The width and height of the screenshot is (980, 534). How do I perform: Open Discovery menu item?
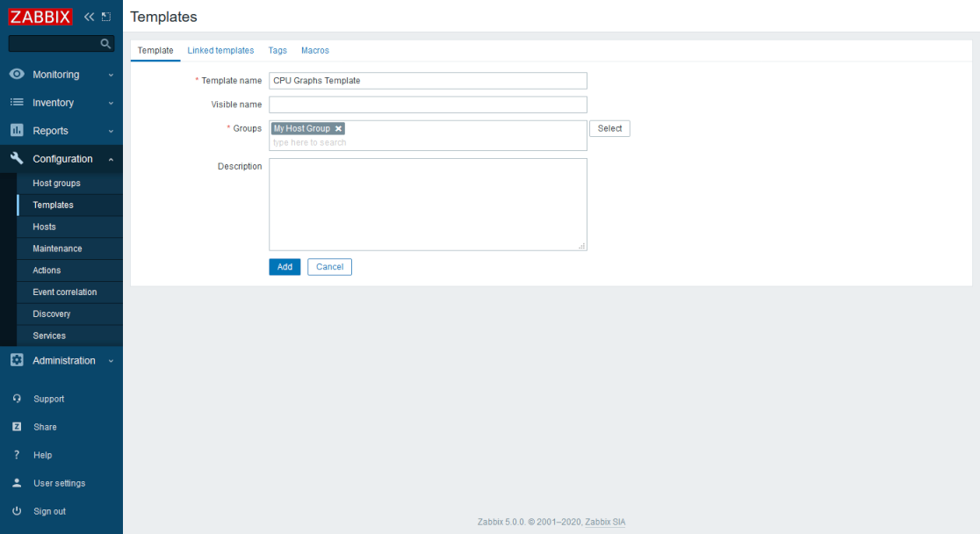[x=70, y=314]
